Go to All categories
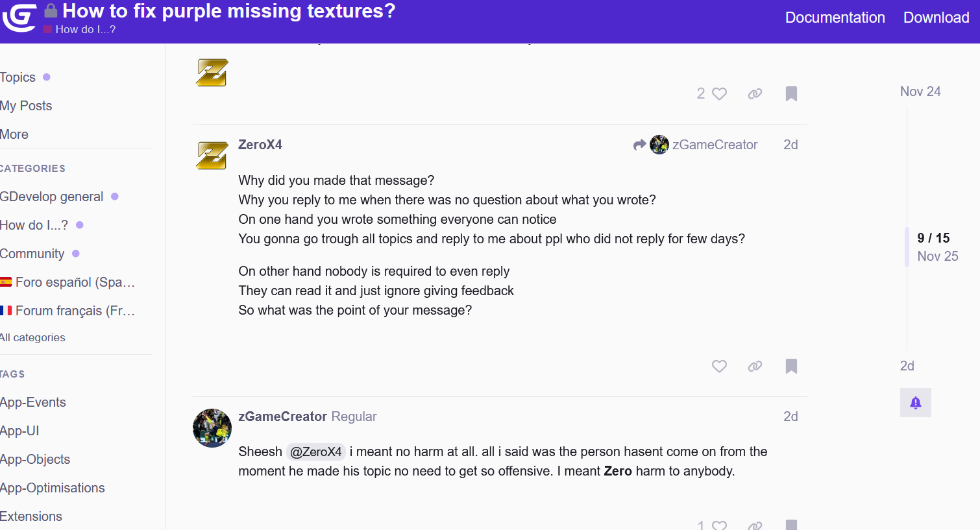The image size is (980, 530). coord(32,337)
